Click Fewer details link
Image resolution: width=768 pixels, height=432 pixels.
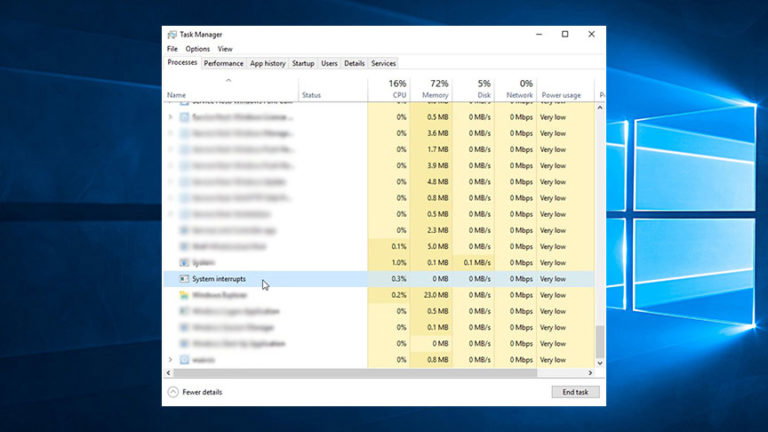pos(202,392)
